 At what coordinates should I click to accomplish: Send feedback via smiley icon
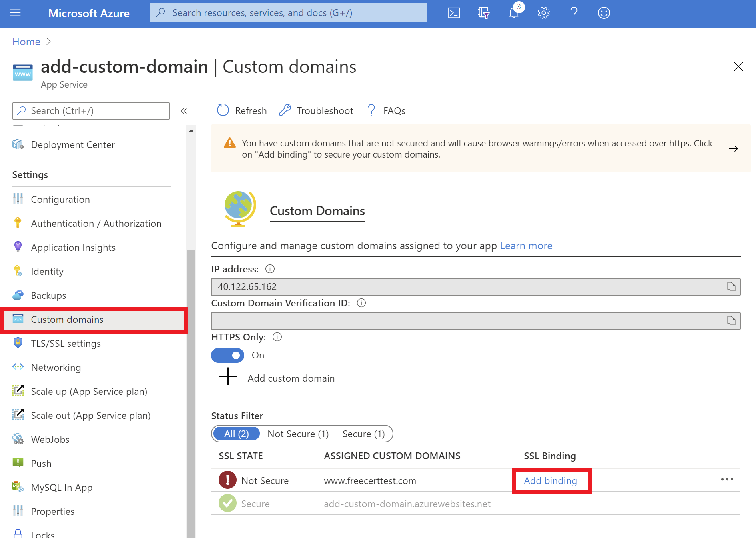(x=604, y=12)
